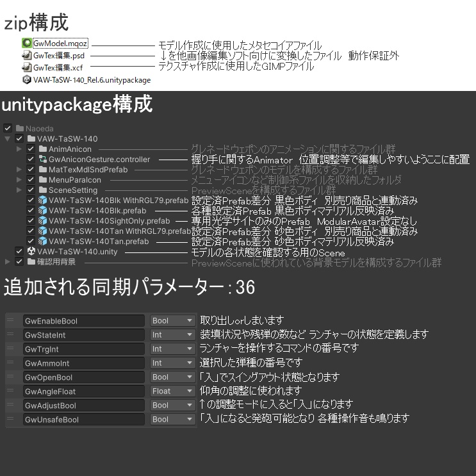
Task: Click the drag handle for GwEnableBool row
Action: pos(10,320)
